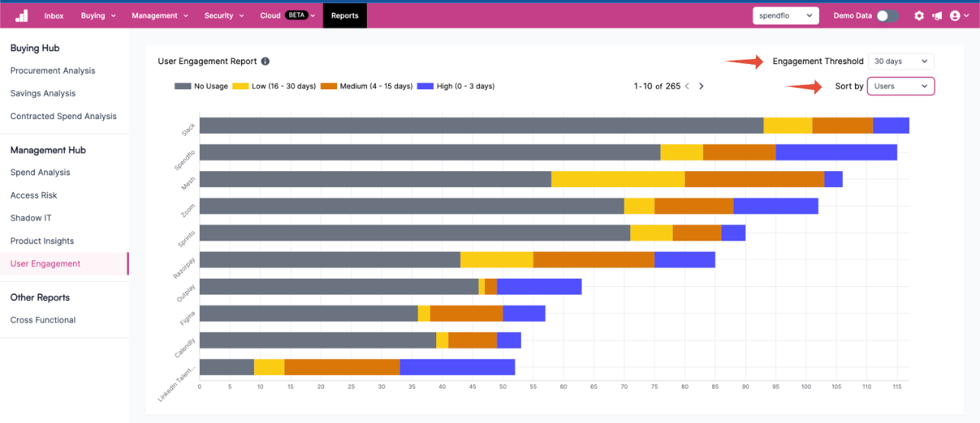Click the Mesh Low usage yellow bar segment

click(x=618, y=179)
